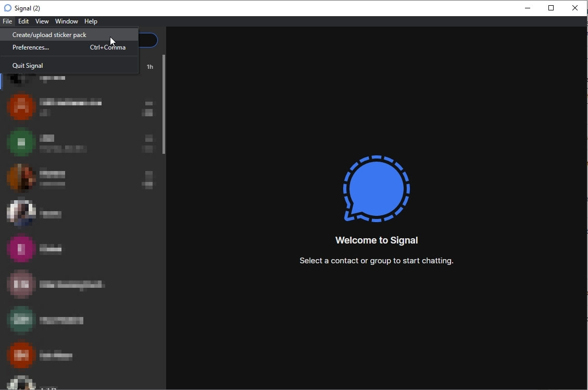Screen dimensions: 588x390
Task: Select the chat with the magenta avatar
Action: tap(78, 249)
